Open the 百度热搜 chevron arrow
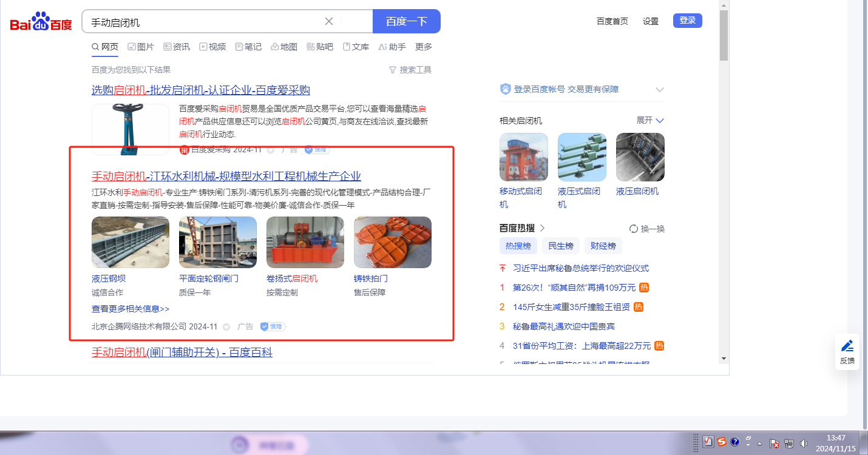The image size is (868, 455). (543, 228)
